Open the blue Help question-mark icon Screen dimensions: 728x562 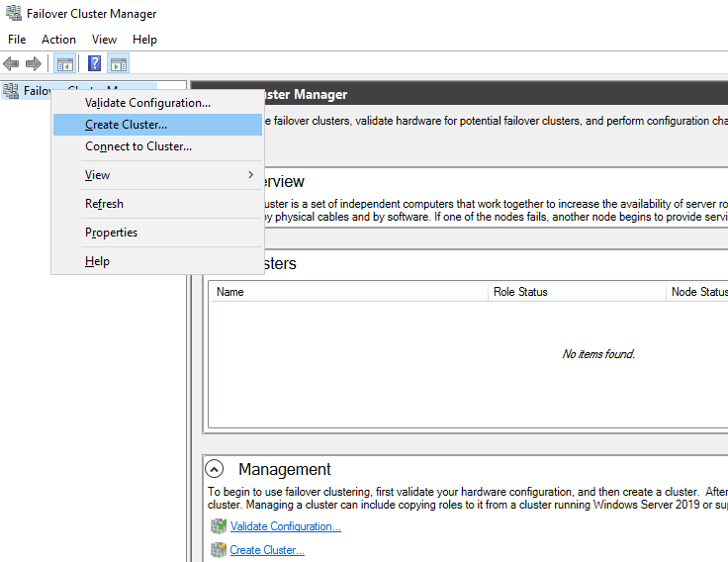click(x=94, y=63)
